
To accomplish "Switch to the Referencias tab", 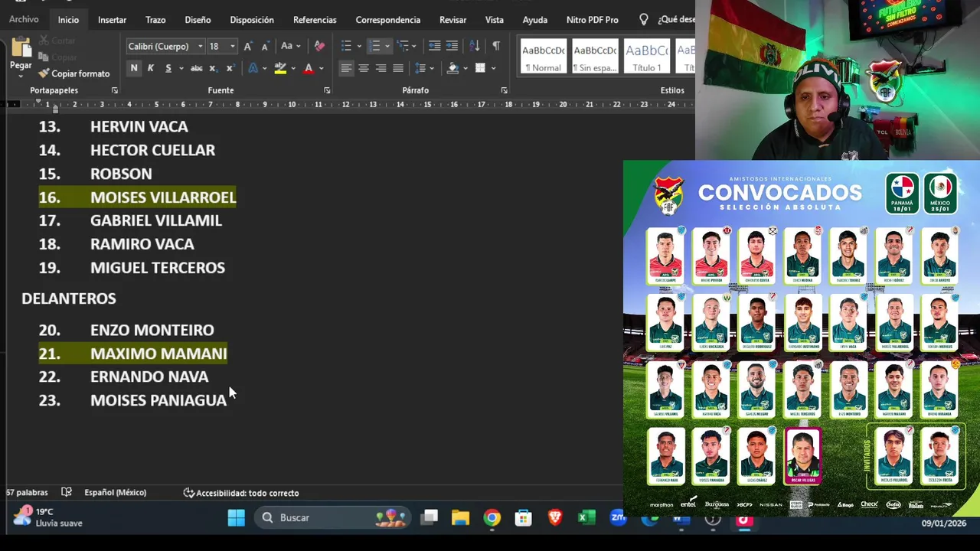I will 315,20.
